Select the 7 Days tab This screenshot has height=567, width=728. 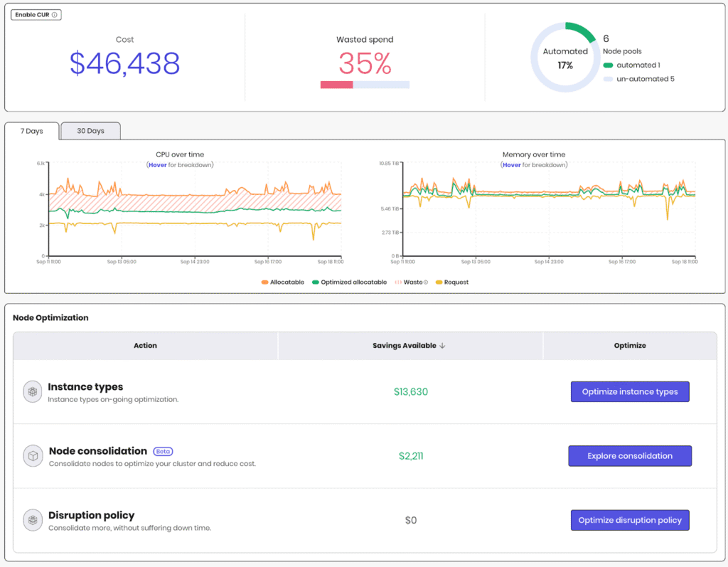tap(31, 131)
